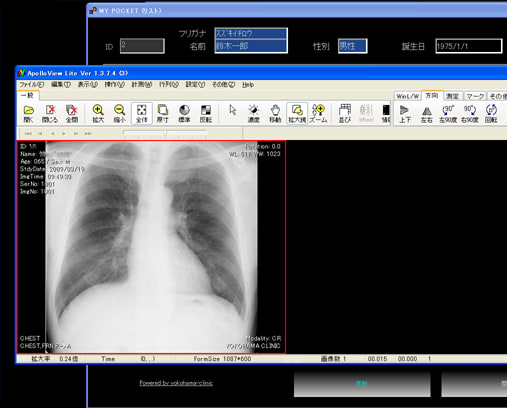Open the ファイル(F) menu
Screen dimensions: 507x408
point(32,85)
